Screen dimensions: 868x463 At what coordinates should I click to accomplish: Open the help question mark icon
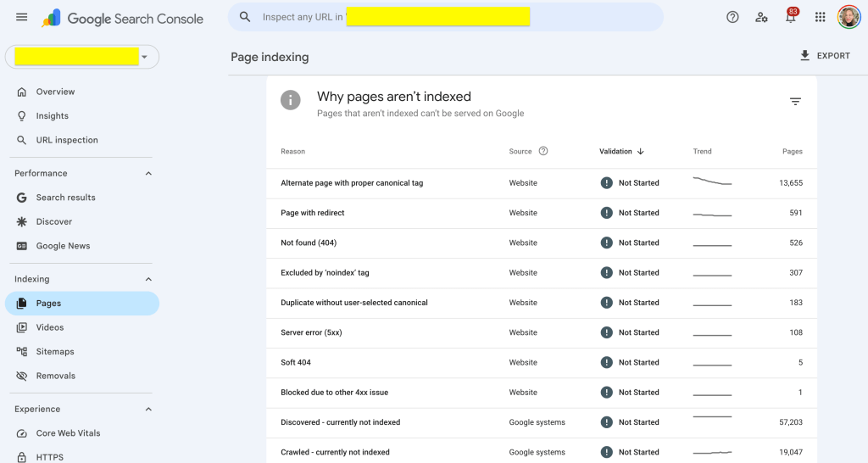pos(732,17)
